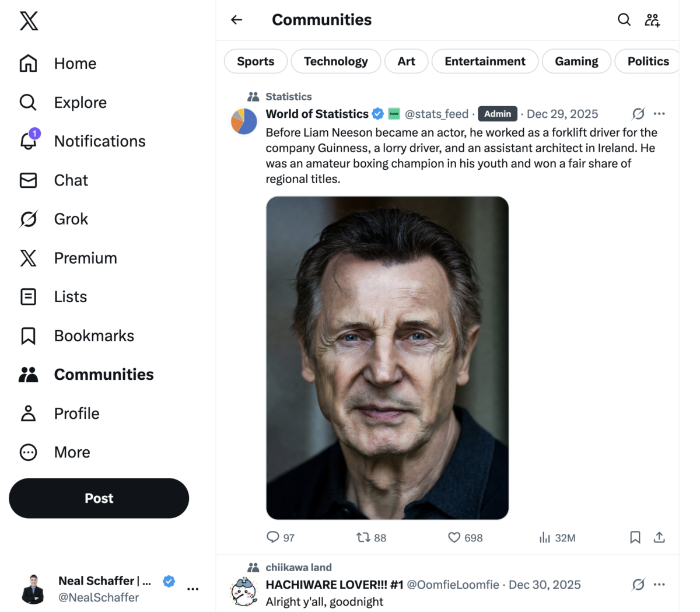Open the account switcher beside Neal Schaffer
700x612 pixels.
coord(192,589)
